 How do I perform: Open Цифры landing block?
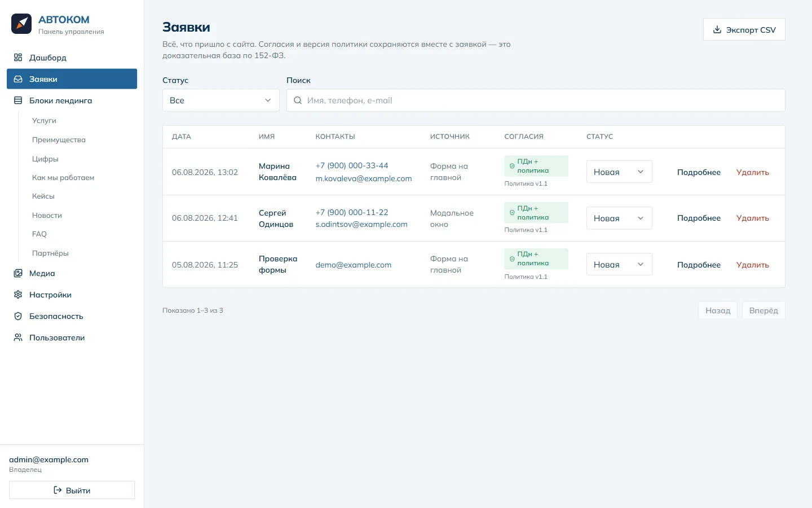click(81, 159)
